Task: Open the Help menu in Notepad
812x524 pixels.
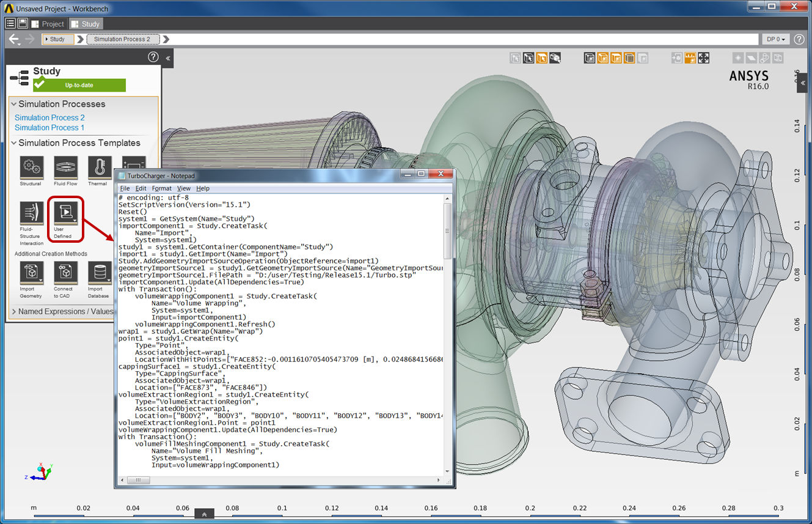Action: click(203, 188)
